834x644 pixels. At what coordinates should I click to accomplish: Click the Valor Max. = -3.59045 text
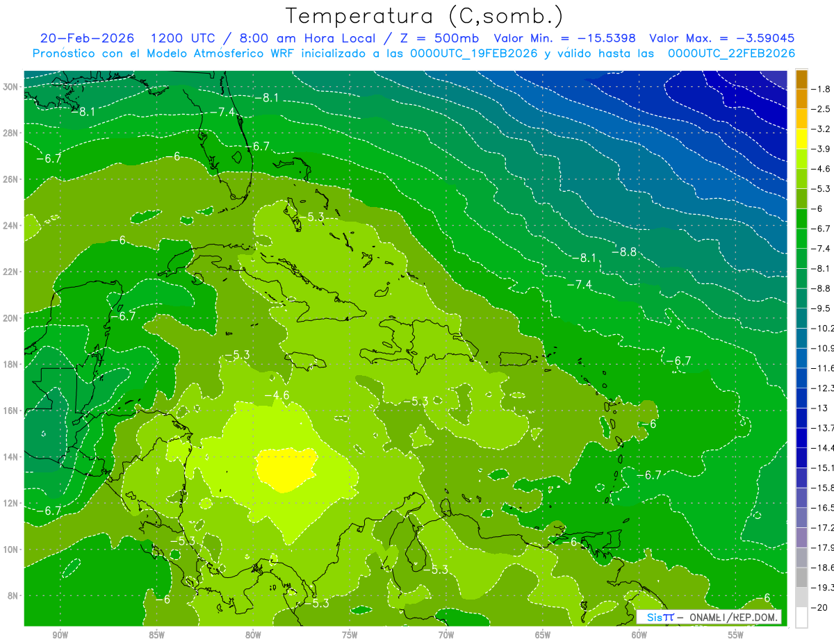click(x=721, y=38)
